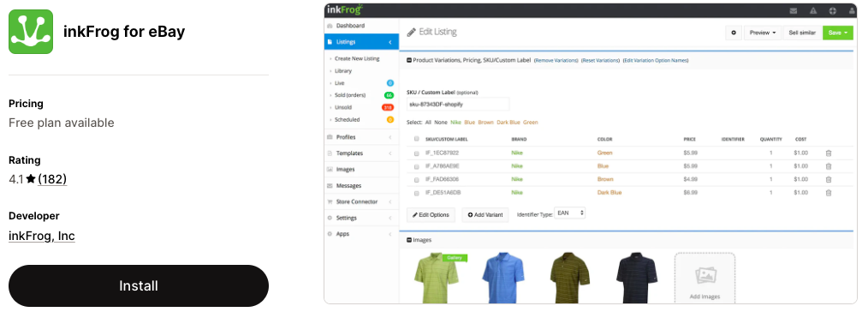Open the Sold (orders) sidebar item
Viewport: 868px width, 312px height.
point(350,95)
